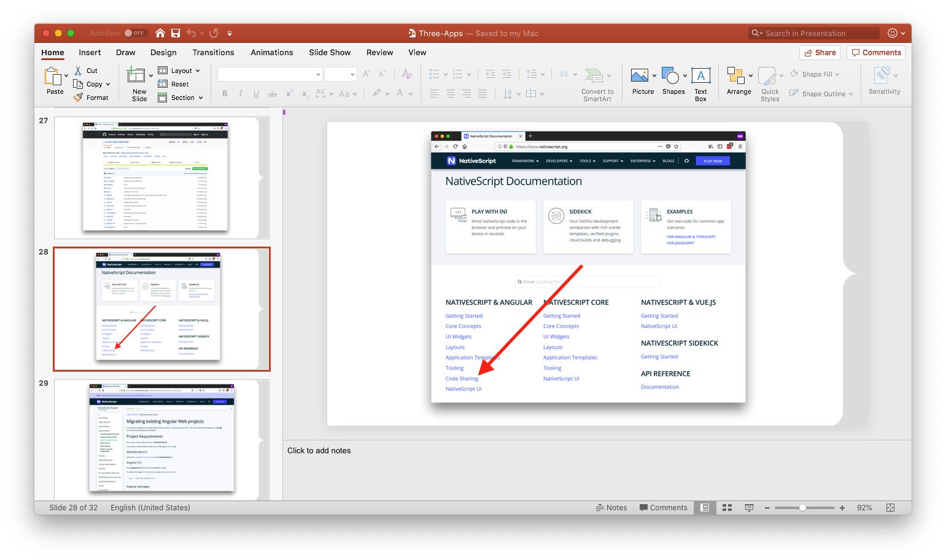Toggle Superscript formatting
The height and width of the screenshot is (560, 946).
(x=289, y=93)
